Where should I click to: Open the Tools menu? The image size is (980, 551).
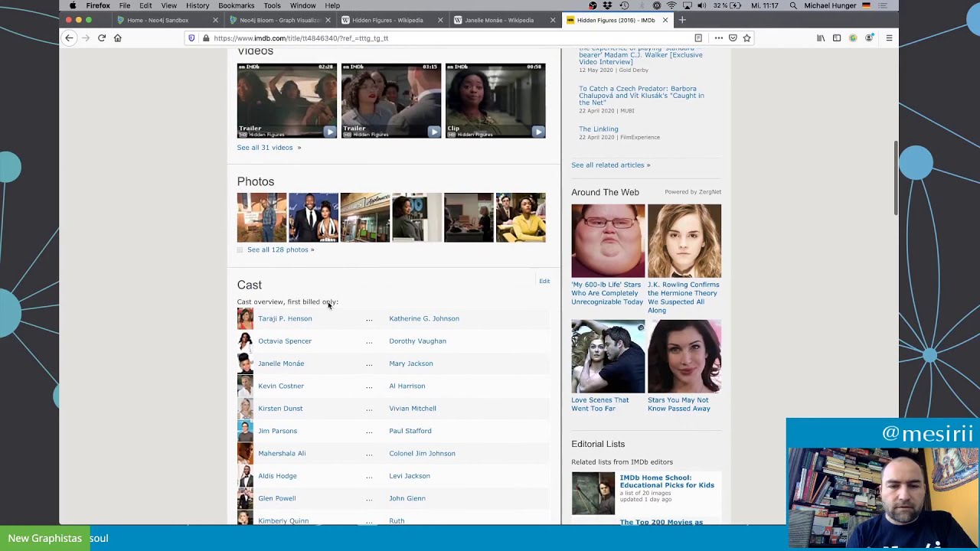pyautogui.click(x=272, y=5)
